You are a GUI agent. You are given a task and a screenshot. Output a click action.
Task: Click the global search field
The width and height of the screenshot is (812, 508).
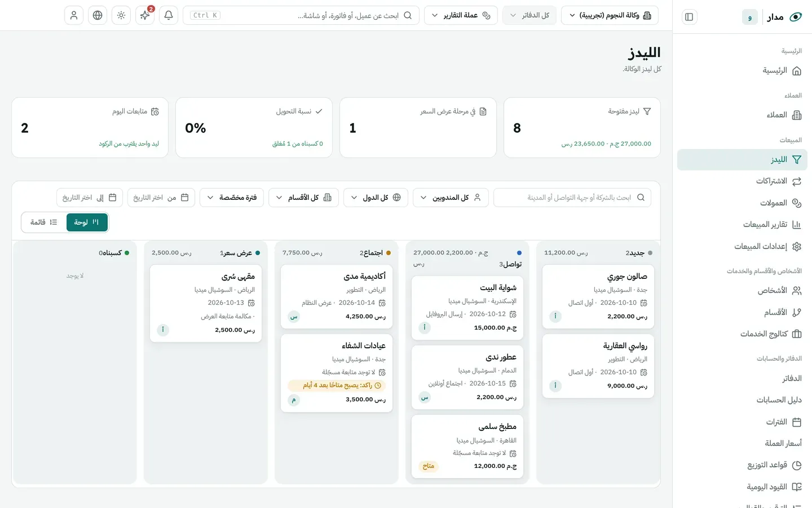coord(301,15)
